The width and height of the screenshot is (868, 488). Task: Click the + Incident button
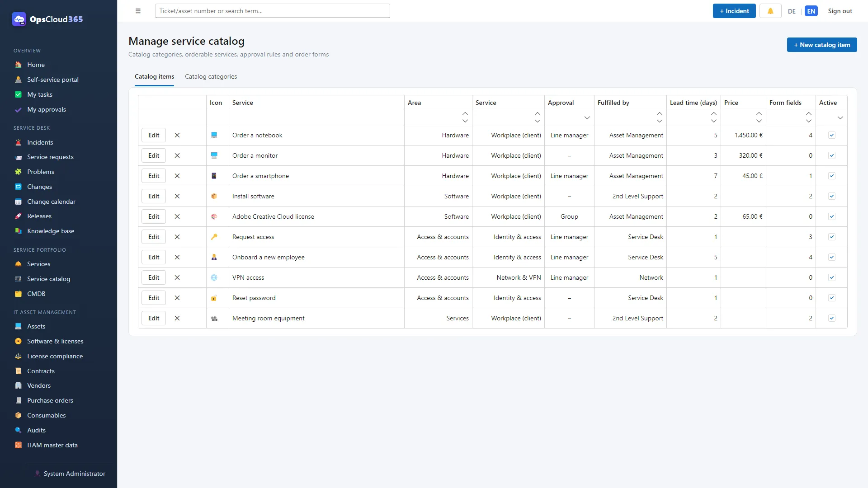pyautogui.click(x=734, y=11)
